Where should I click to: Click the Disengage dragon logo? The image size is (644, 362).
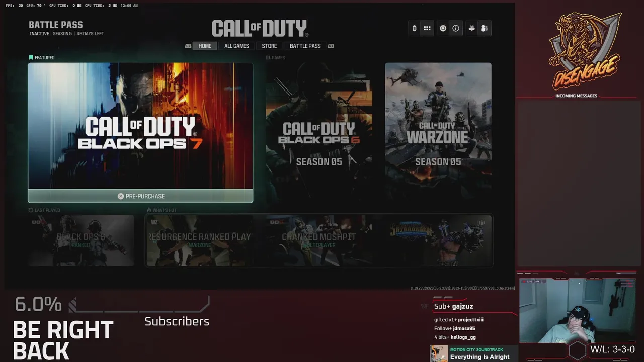coord(586,50)
